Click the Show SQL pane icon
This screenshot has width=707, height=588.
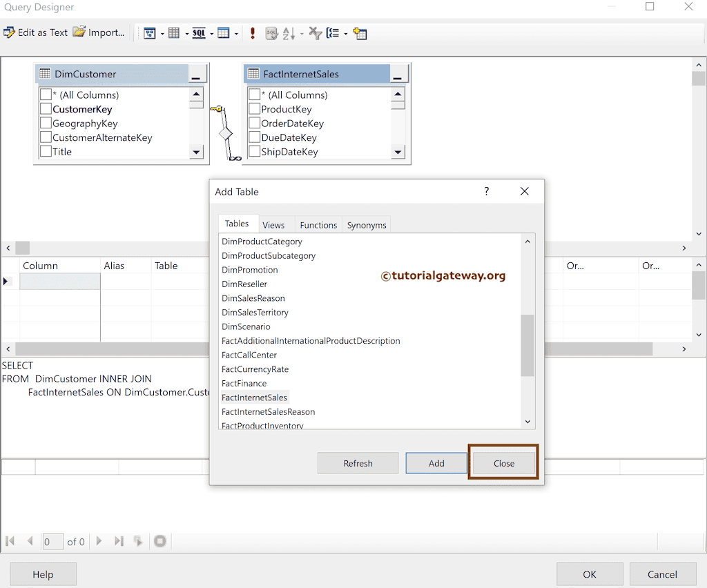coord(198,32)
